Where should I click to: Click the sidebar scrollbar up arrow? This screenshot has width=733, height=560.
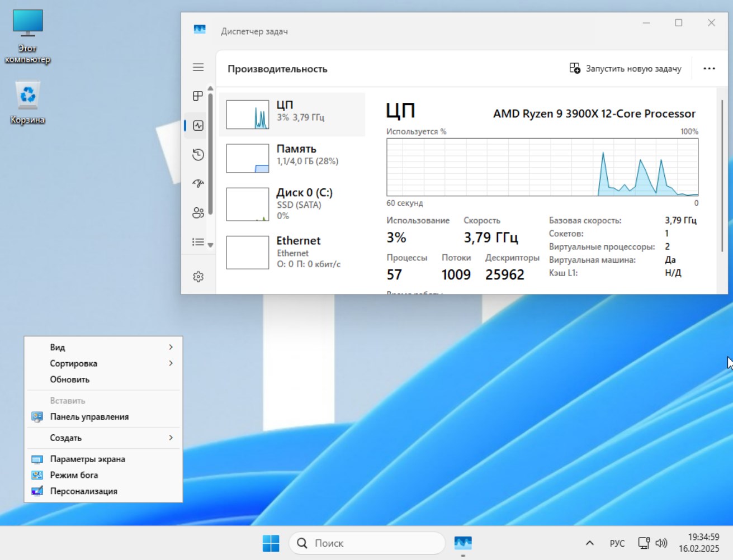coord(210,88)
